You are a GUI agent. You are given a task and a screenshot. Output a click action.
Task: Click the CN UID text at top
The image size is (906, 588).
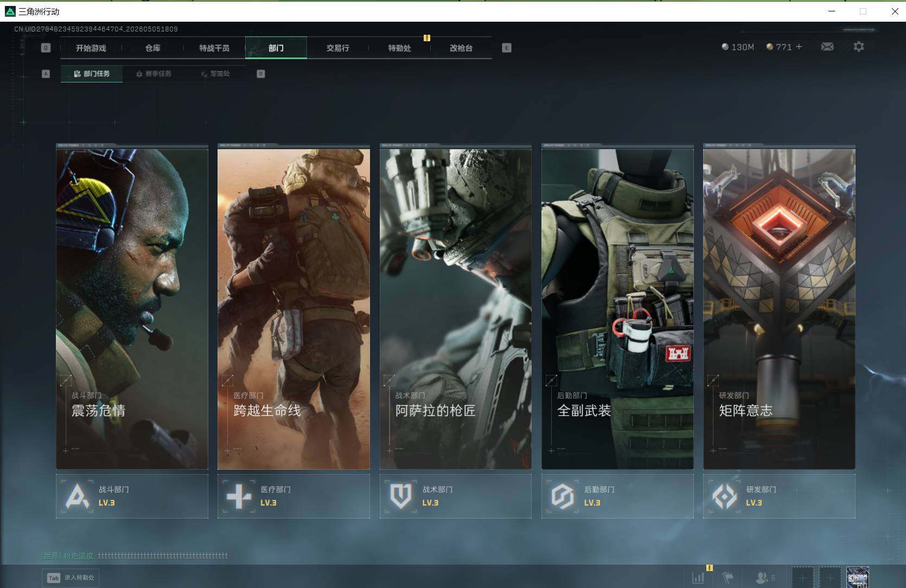tap(96, 29)
